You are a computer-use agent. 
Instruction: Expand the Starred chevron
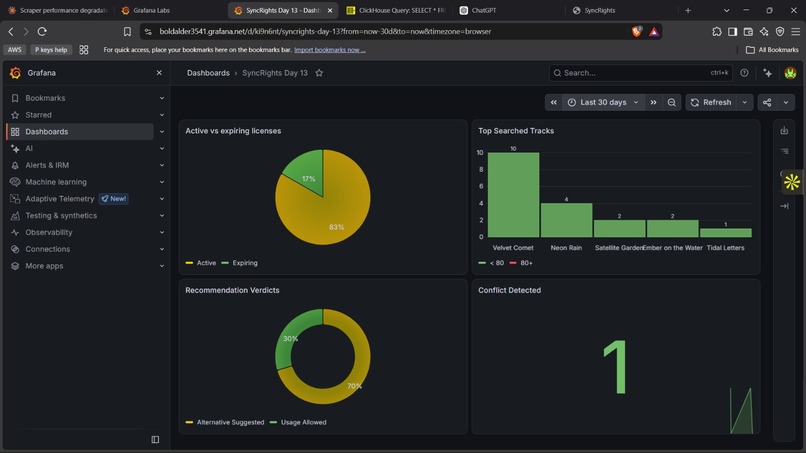[x=162, y=115]
